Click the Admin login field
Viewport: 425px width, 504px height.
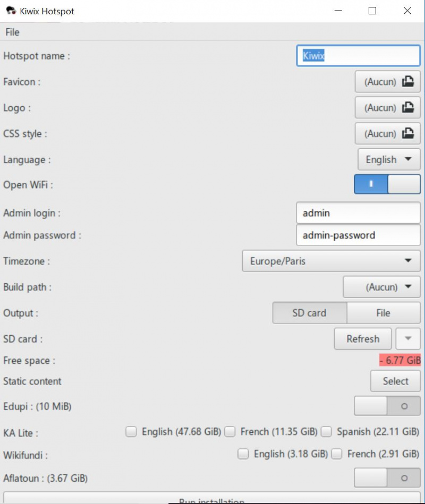(358, 213)
